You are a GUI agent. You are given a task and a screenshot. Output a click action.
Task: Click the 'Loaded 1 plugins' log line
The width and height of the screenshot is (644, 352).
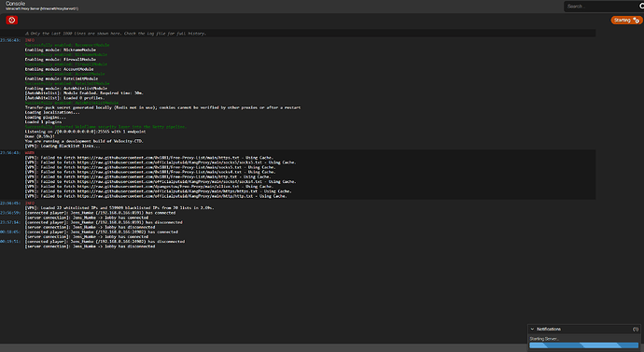click(43, 122)
